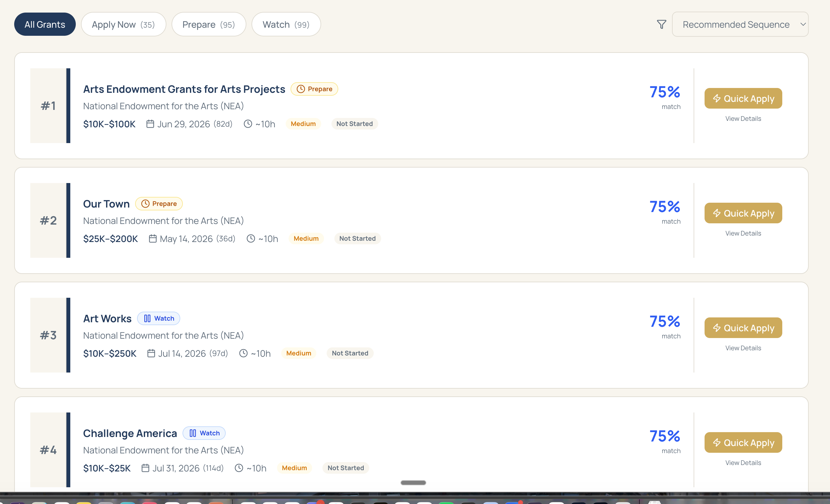Click the Prepare badge on Our Town
The image size is (830, 504).
coord(159,204)
